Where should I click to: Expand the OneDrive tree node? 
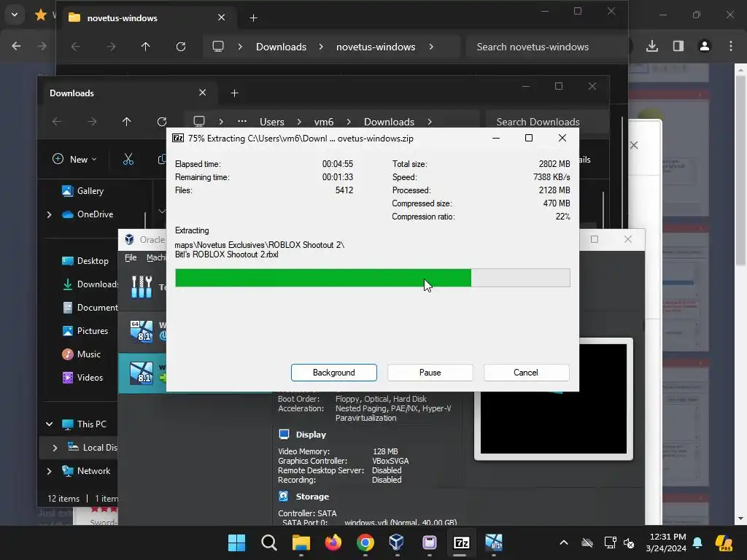49,215
